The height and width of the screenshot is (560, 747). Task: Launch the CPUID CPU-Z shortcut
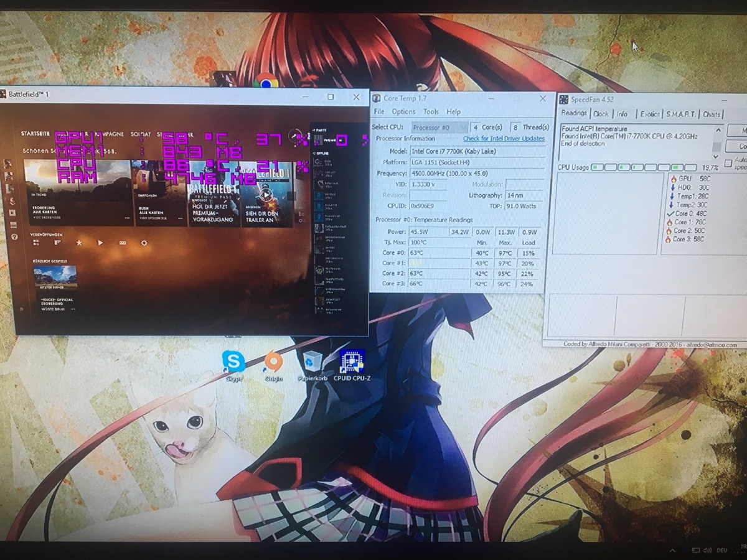coord(352,366)
